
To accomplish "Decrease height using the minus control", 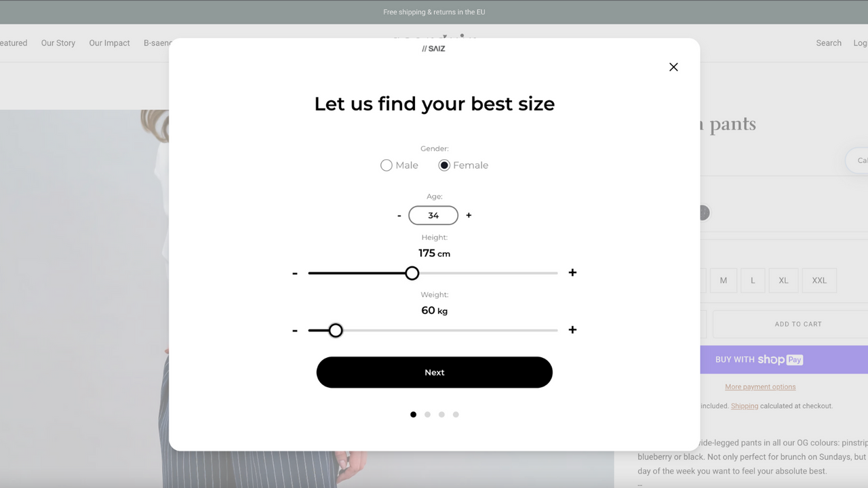I will (295, 272).
